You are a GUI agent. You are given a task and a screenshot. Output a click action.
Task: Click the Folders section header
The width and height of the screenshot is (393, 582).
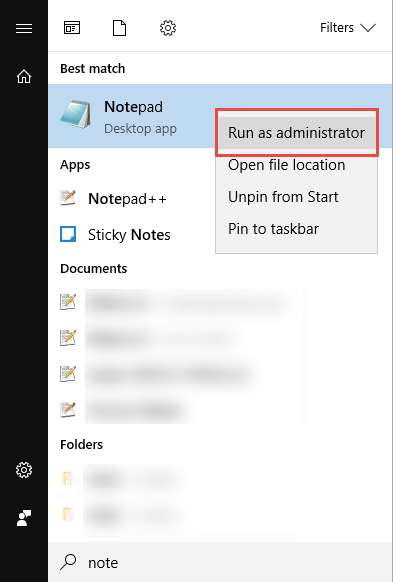81,444
